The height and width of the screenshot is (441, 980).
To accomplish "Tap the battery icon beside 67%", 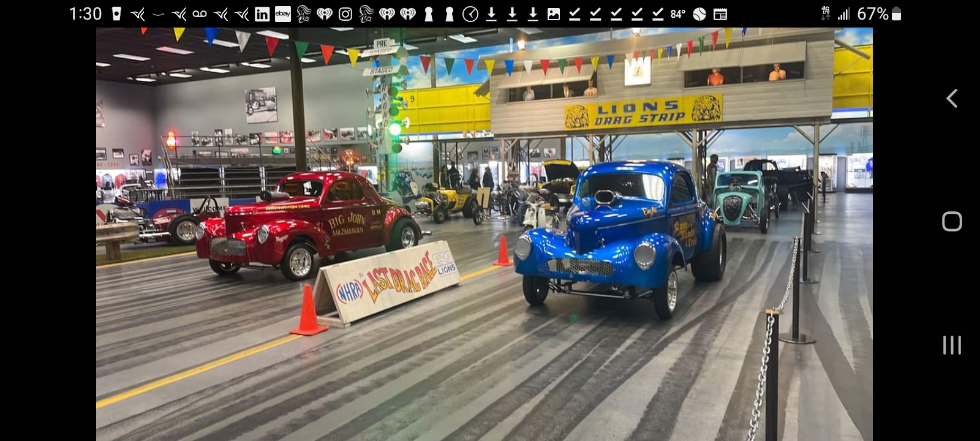I will [897, 14].
